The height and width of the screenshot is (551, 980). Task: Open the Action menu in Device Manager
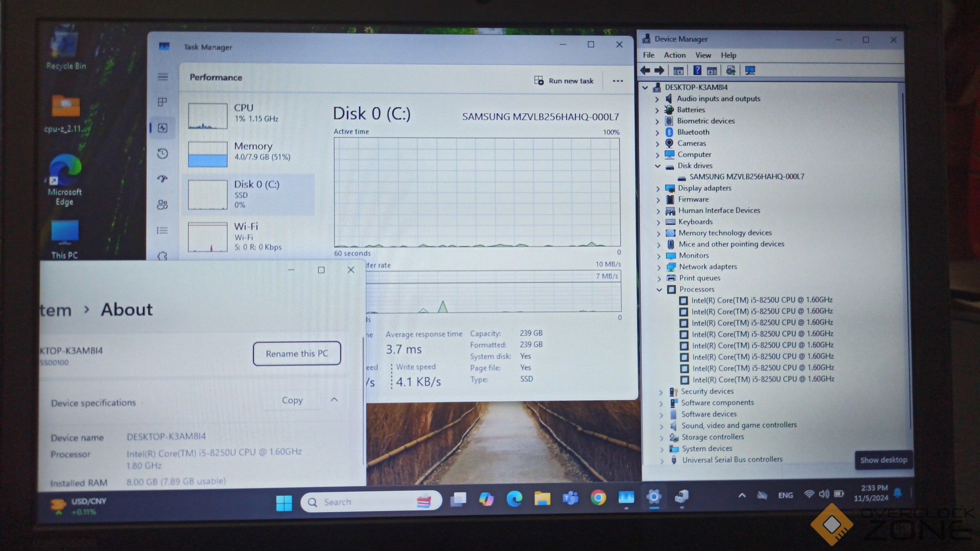(674, 55)
